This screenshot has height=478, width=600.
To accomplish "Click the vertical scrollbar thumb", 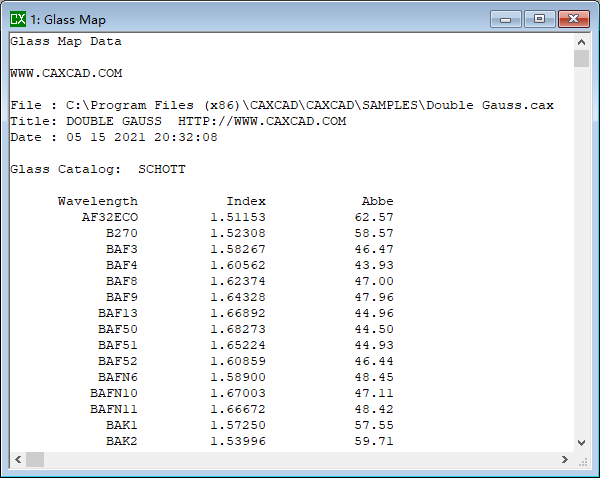I will [x=581, y=59].
